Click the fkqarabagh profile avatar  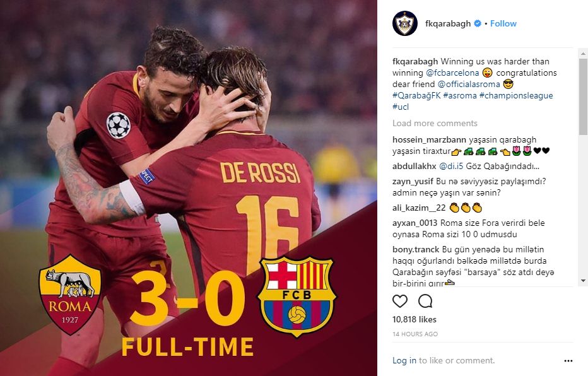[x=404, y=23]
